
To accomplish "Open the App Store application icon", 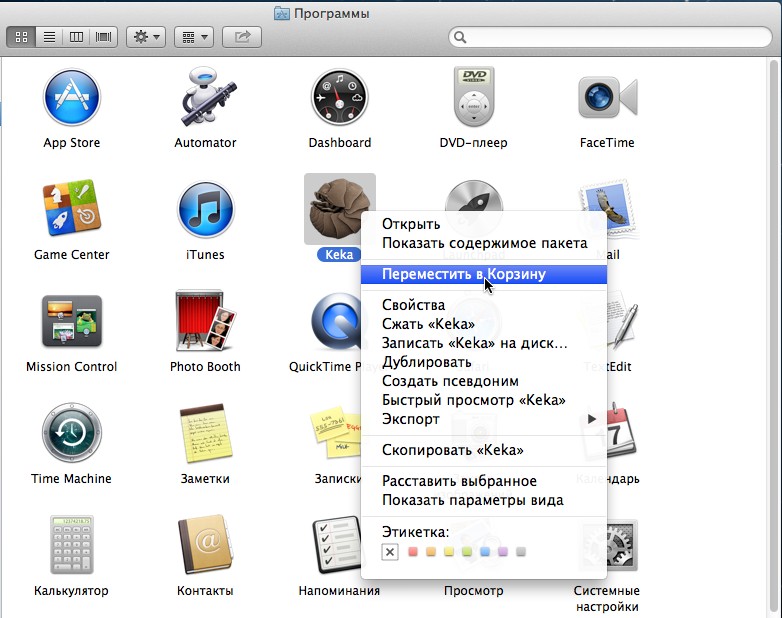I will pos(72,97).
